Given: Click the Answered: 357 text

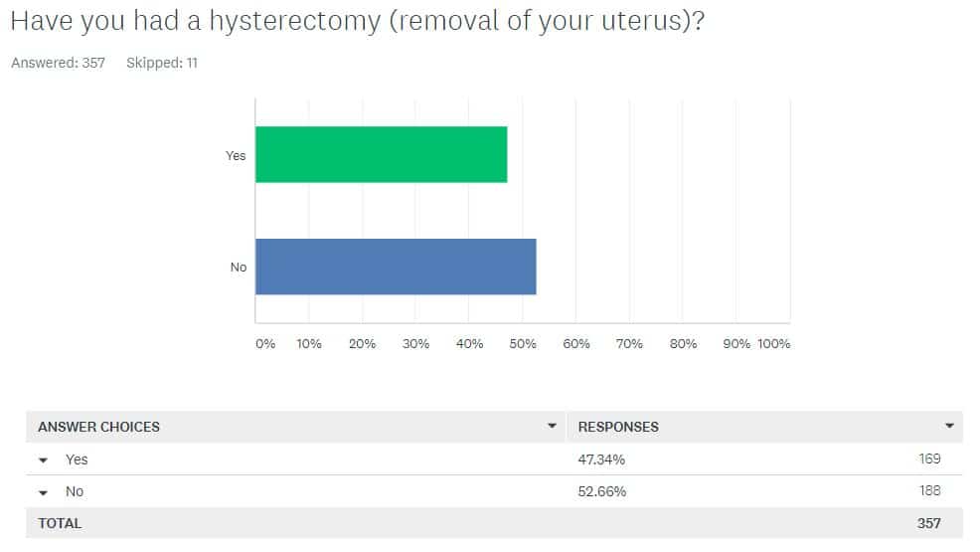Looking at the screenshot, I should [x=58, y=63].
